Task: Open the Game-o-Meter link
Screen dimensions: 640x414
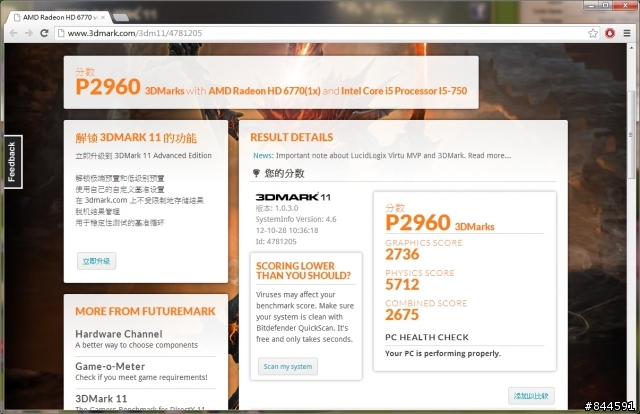Action: (x=110, y=366)
